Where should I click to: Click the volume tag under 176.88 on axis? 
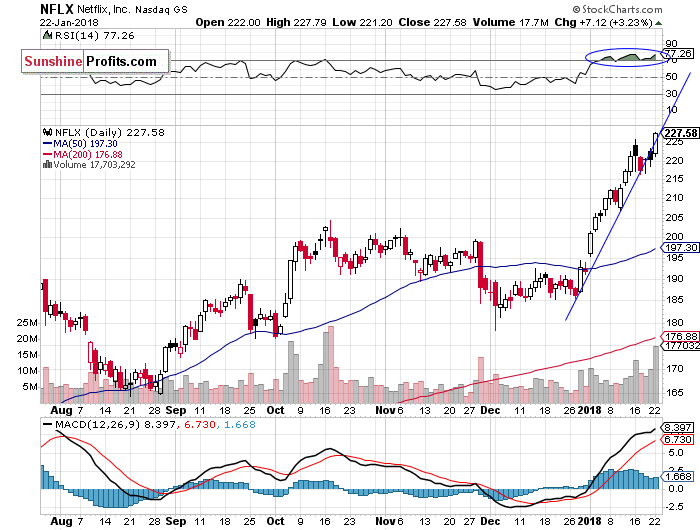681,346
